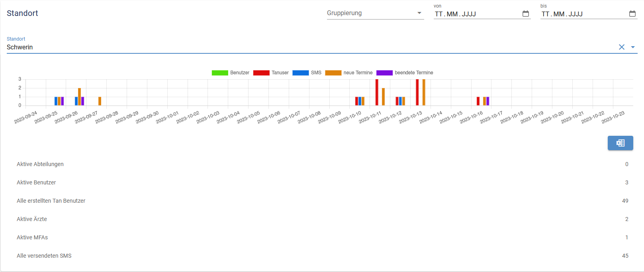Open the Gruppierung dropdown
Screen dimensions: 644x272
click(375, 13)
